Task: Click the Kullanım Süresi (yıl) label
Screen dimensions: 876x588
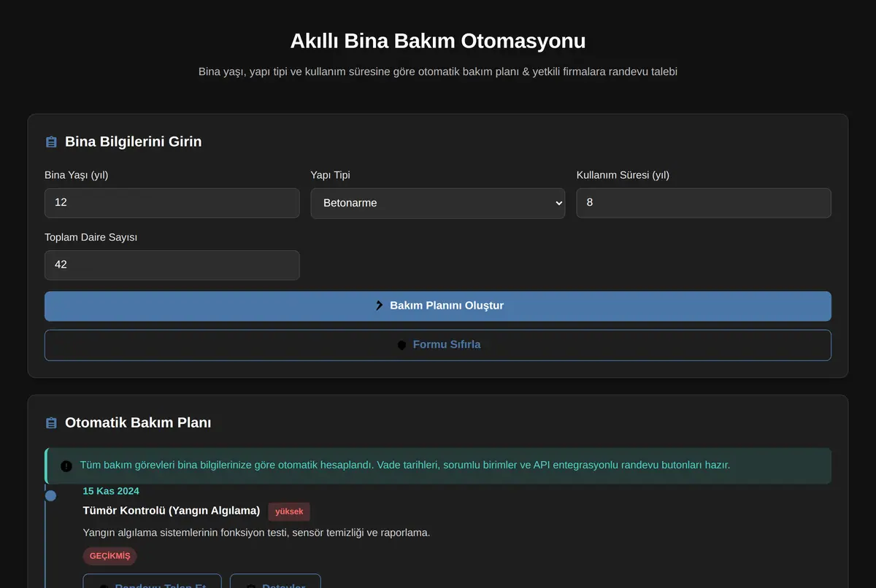Action: (x=623, y=175)
